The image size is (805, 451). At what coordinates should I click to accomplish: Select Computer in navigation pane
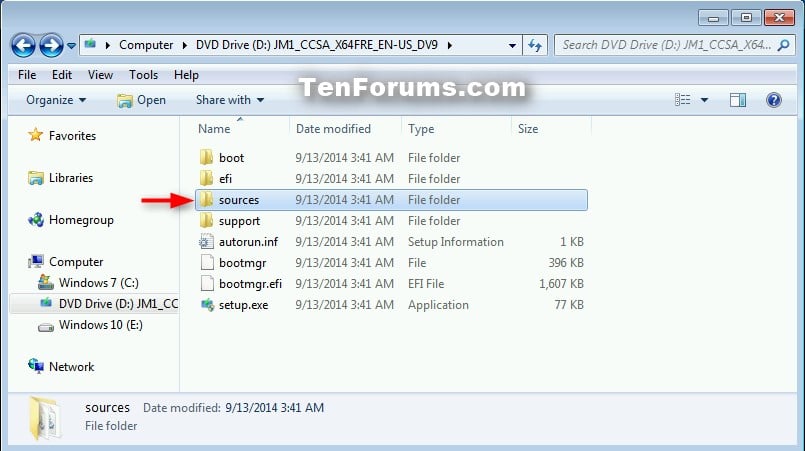pyautogui.click(x=76, y=262)
